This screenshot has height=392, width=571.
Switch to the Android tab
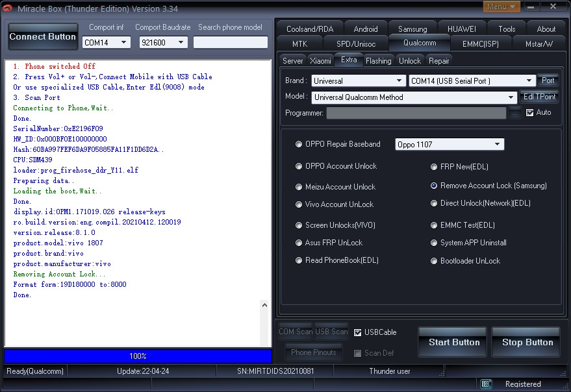coord(366,29)
